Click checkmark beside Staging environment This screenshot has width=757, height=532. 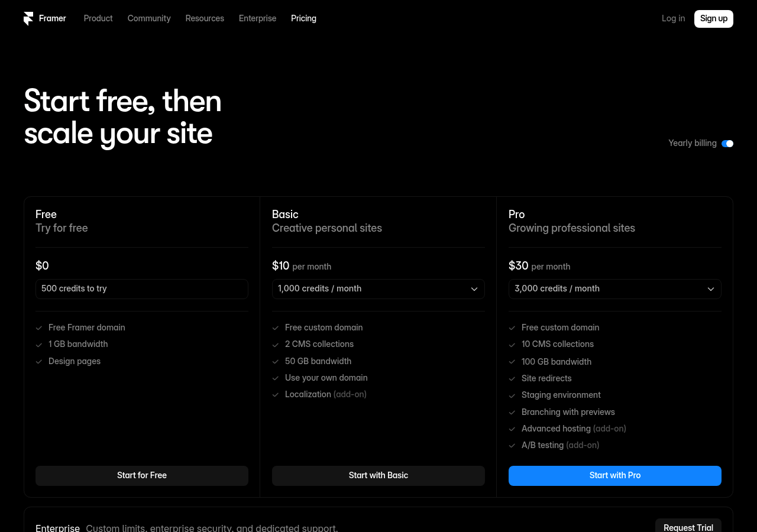pos(512,395)
